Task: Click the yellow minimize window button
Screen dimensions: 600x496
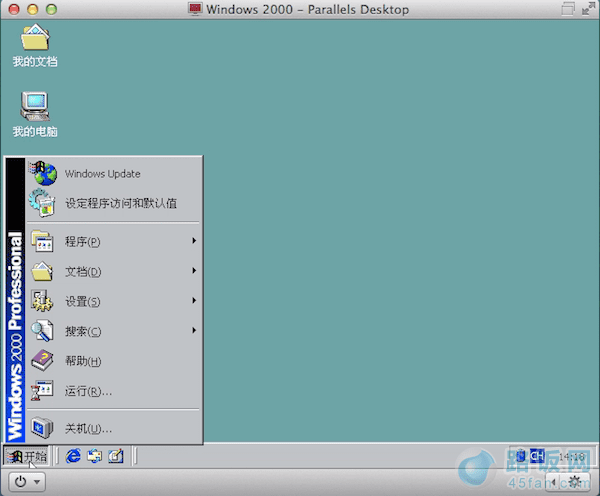Action: pyautogui.click(x=33, y=9)
